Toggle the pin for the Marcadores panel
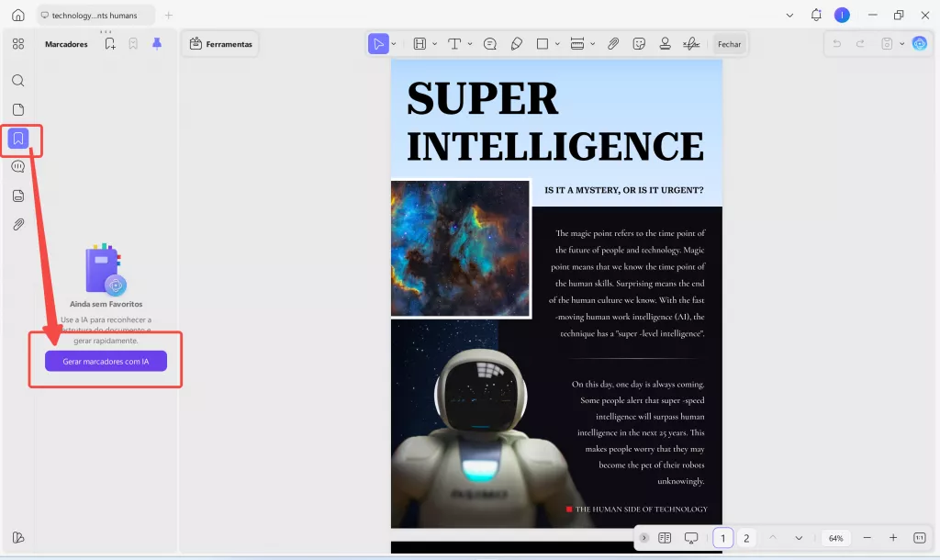Image resolution: width=940 pixels, height=560 pixels. click(157, 44)
